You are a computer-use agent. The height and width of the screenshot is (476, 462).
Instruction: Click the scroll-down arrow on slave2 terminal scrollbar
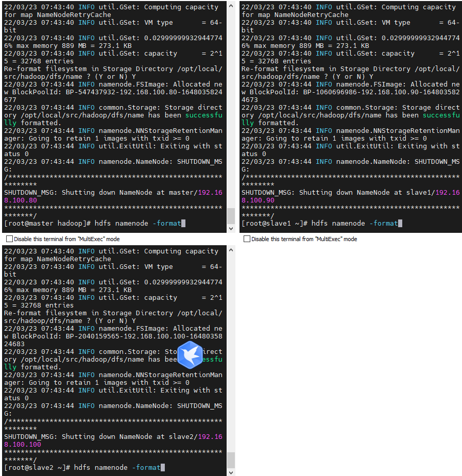[x=230, y=472]
